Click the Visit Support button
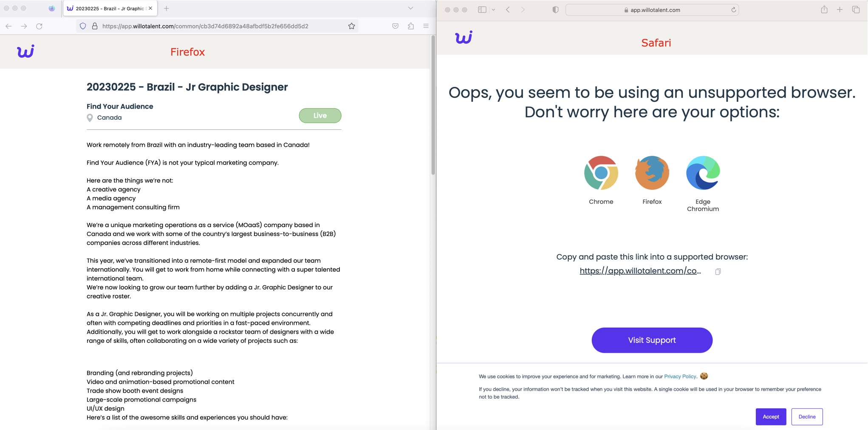868x430 pixels. 652,340
